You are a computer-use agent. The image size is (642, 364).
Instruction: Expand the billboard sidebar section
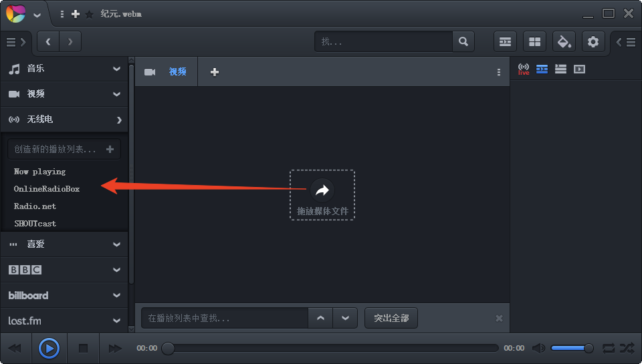pyautogui.click(x=116, y=295)
